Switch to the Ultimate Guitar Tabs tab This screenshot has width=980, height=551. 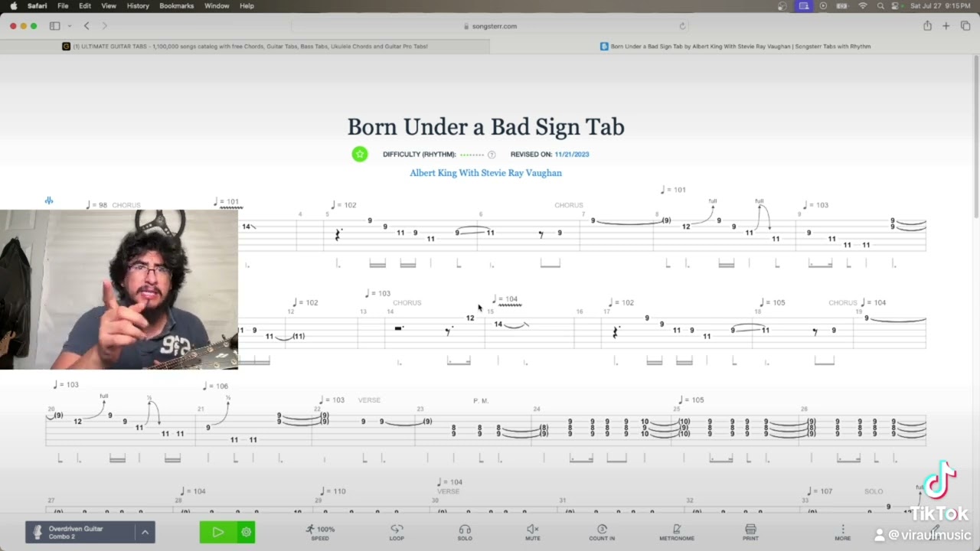click(245, 47)
